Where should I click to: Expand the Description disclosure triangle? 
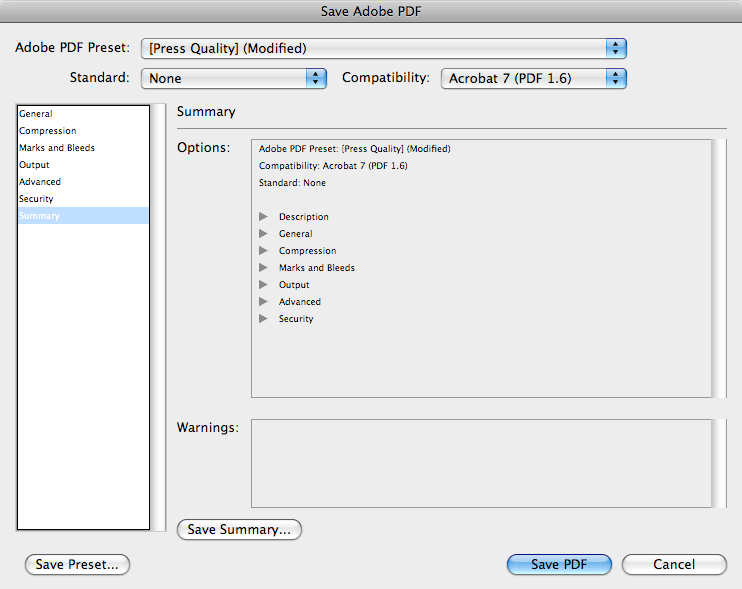point(264,217)
